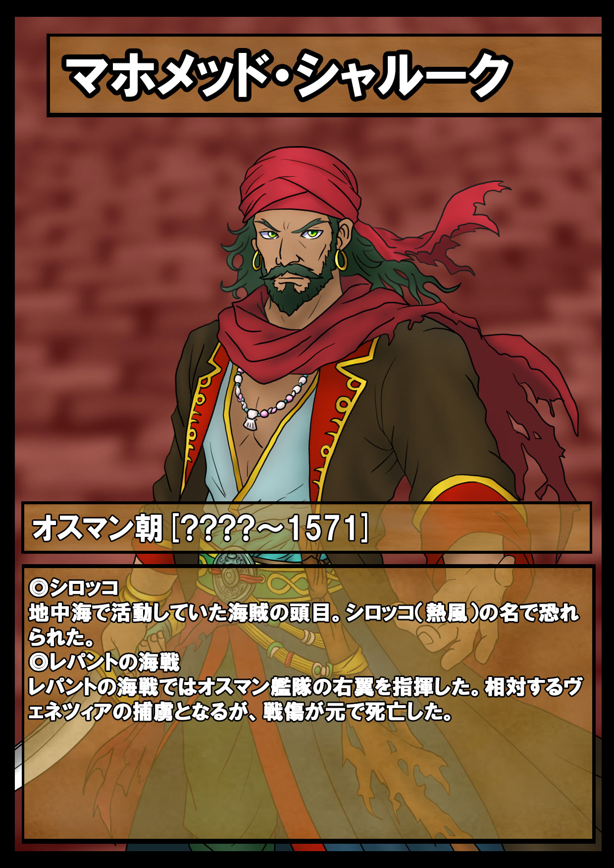Image resolution: width=614 pixels, height=868 pixels.
Task: Select the ◎シロッコ heading
Action: point(74,587)
